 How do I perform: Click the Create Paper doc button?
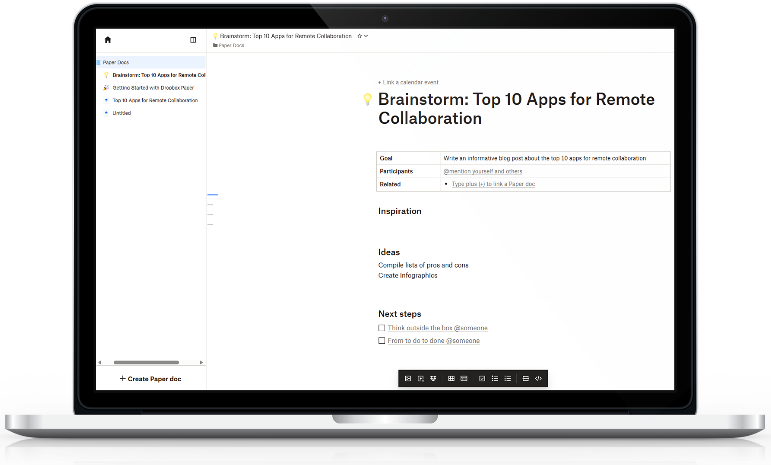150,379
